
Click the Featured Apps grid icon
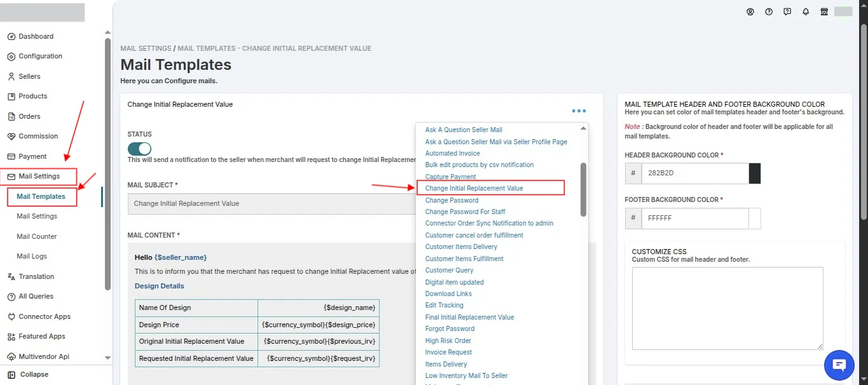coord(11,337)
